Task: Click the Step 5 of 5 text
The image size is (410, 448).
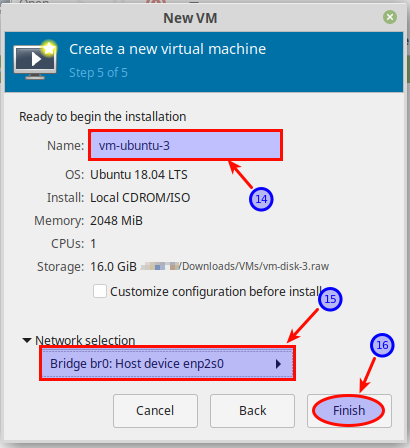Action: coord(98,73)
